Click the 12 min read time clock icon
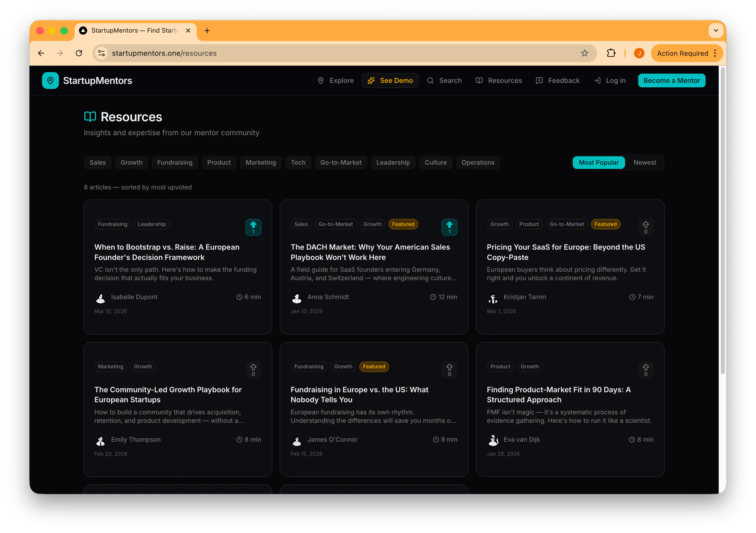 tap(433, 297)
